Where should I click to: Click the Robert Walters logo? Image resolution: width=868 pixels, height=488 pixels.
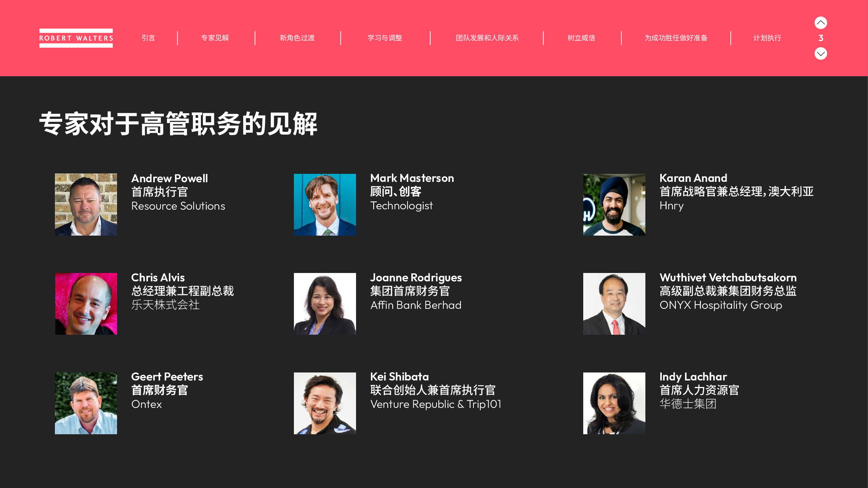tap(76, 38)
